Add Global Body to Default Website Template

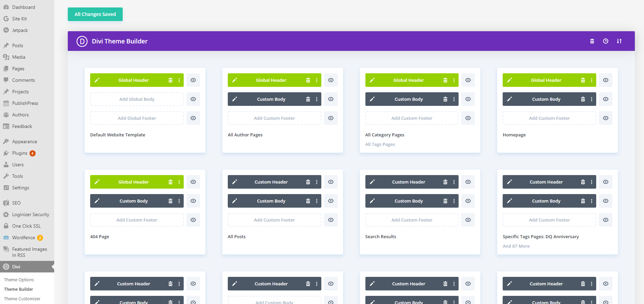click(137, 99)
